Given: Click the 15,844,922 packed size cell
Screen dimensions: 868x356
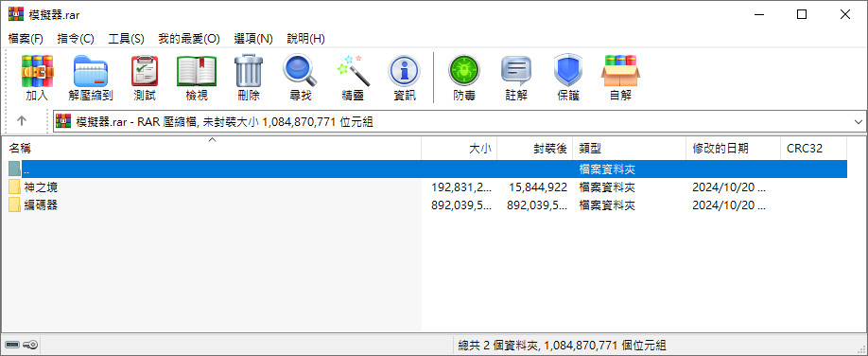Looking at the screenshot, I should (538, 187).
